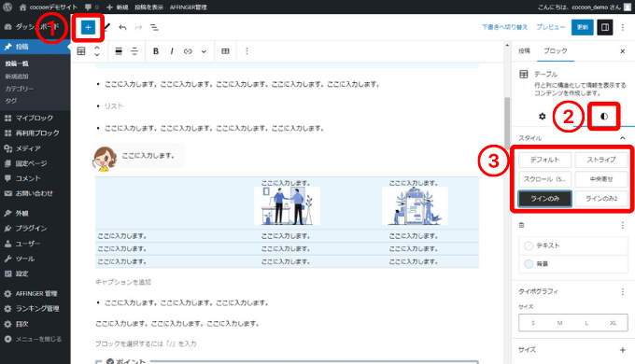Open the Styles half-circle tab

tap(604, 117)
